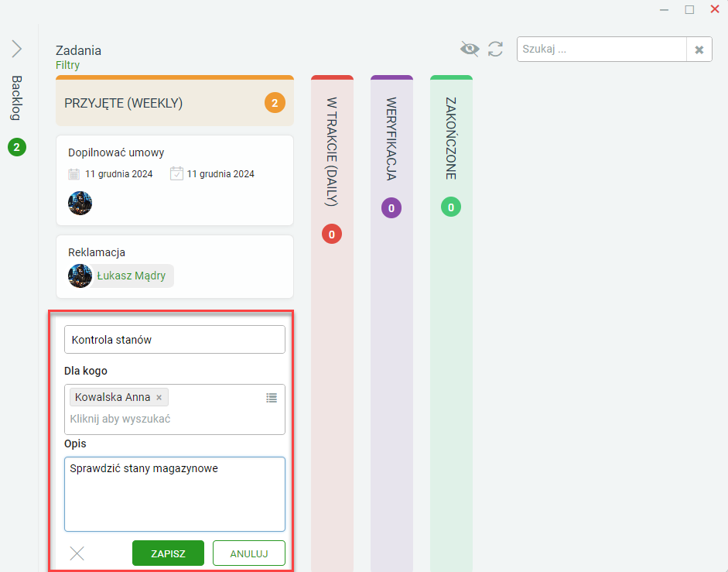Minimize the window
The height and width of the screenshot is (572, 728).
point(664,10)
